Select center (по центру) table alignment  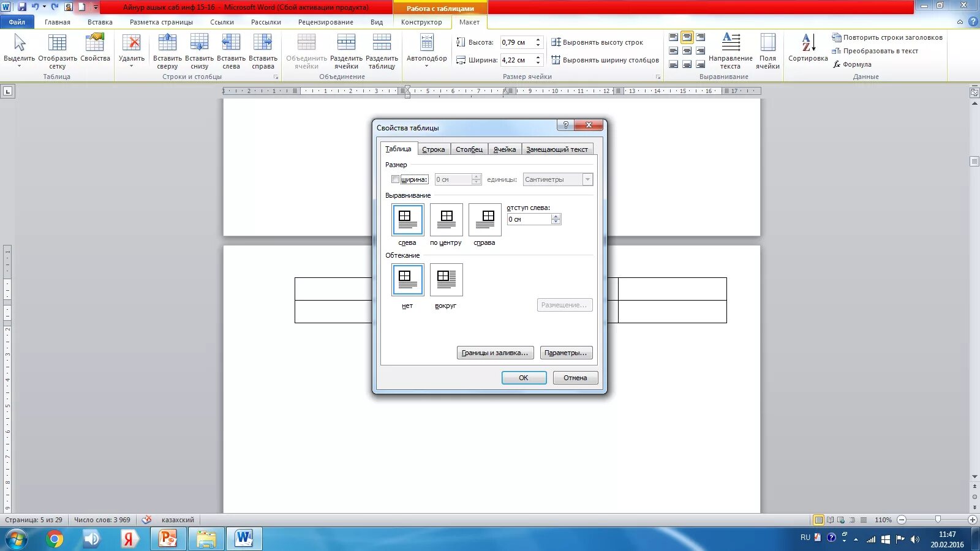[446, 219]
